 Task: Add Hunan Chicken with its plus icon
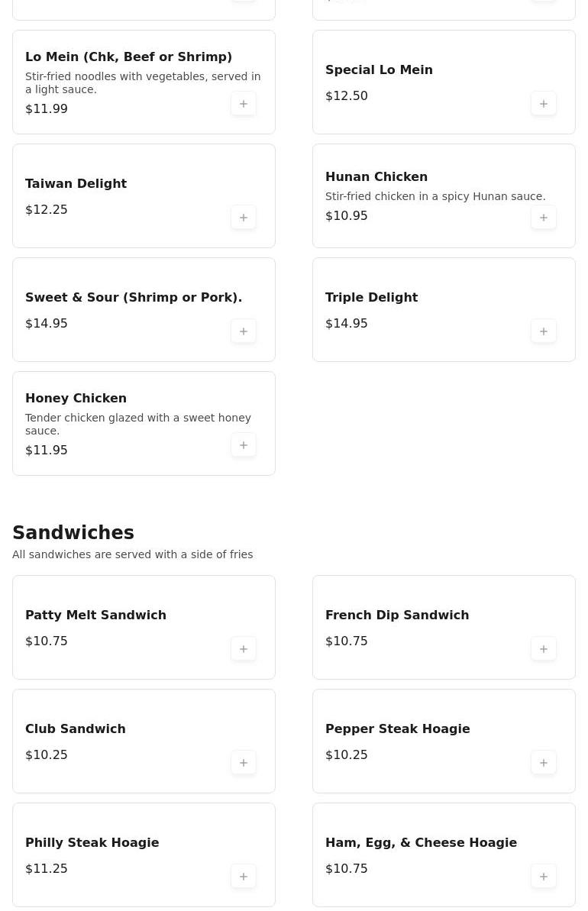543,218
